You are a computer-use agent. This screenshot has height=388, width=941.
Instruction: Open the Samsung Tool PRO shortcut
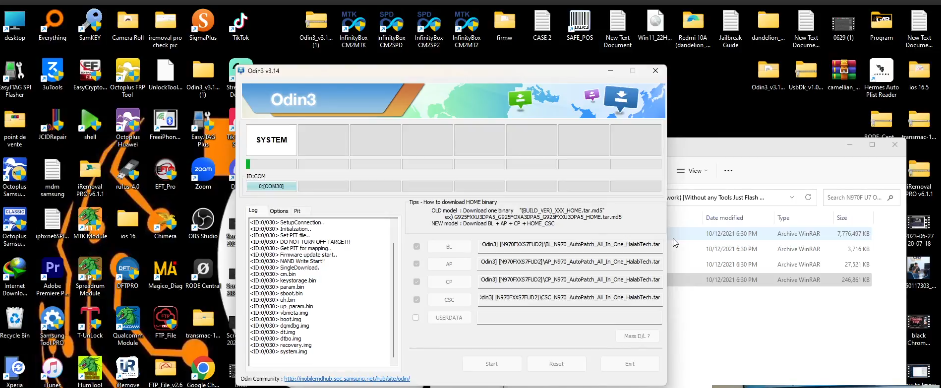click(52, 327)
